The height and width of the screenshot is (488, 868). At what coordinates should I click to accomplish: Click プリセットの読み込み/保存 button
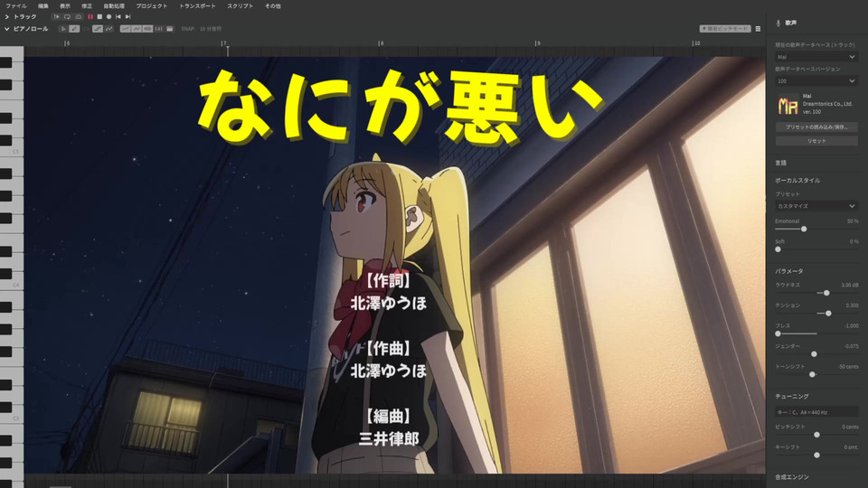(816, 127)
